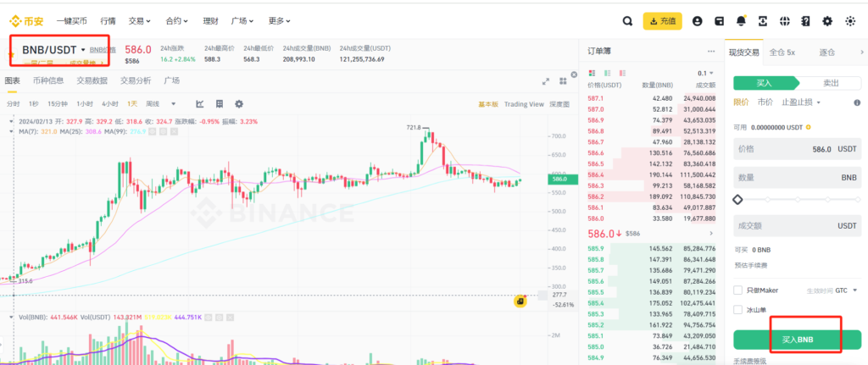Expand the 止盈止损 order type dropdown
Screen dimensions: 868x365
[801, 102]
